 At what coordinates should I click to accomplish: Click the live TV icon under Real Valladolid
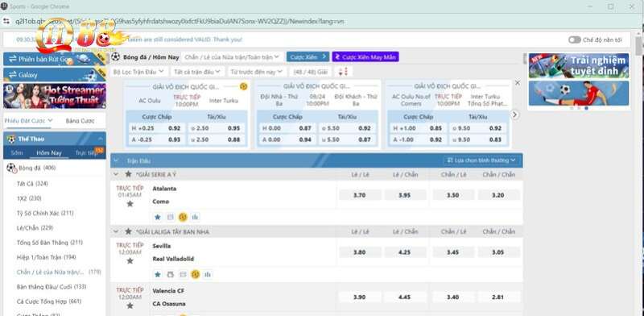coord(171,274)
